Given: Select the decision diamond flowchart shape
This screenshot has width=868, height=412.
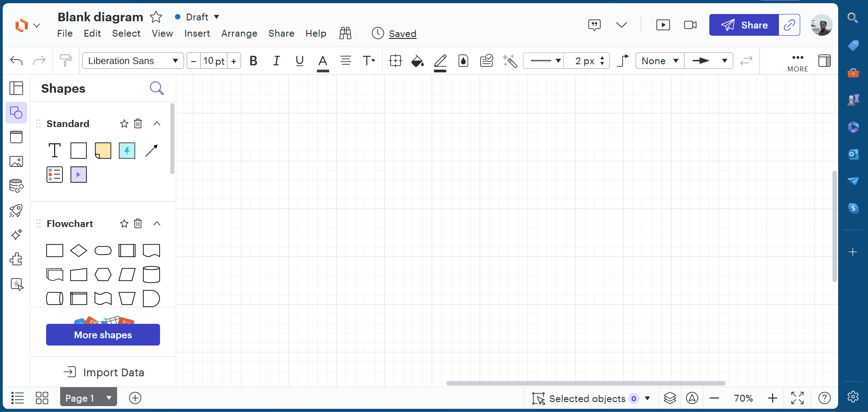Looking at the screenshot, I should [79, 251].
